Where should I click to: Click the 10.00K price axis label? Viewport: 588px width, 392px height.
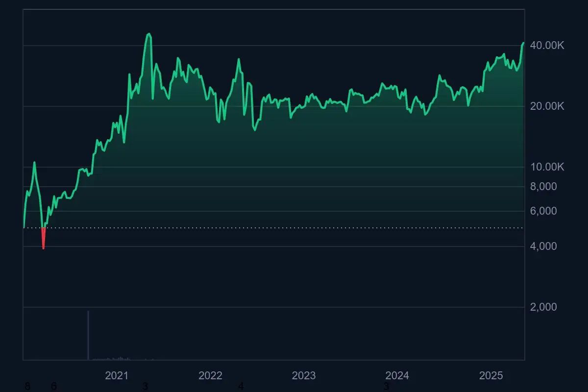[x=547, y=167]
